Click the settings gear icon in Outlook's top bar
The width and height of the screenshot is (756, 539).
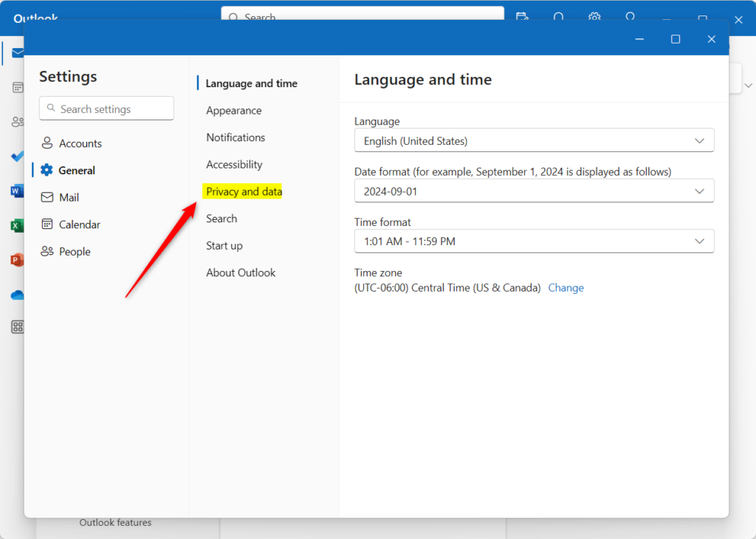(x=594, y=17)
